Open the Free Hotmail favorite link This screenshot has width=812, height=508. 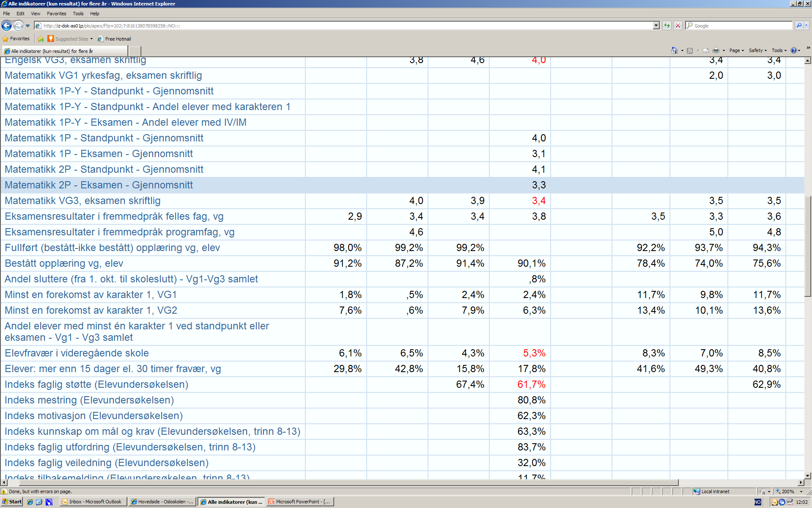pos(114,39)
